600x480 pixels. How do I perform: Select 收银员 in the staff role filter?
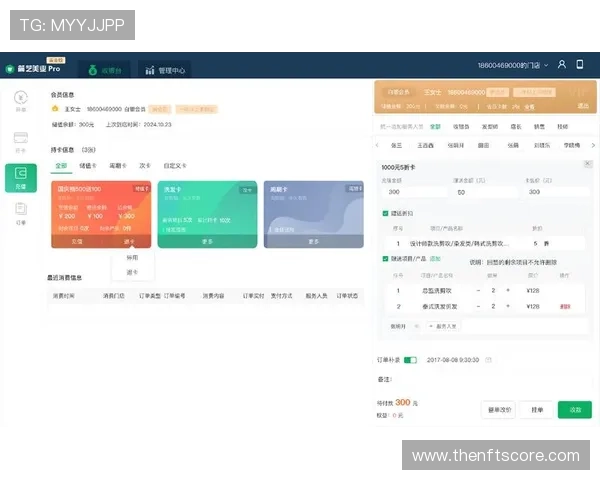461,127
